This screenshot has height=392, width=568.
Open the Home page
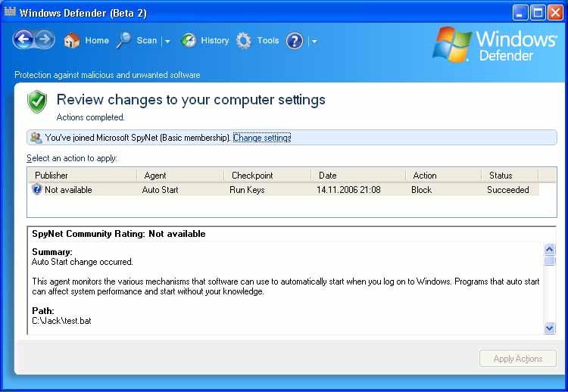click(x=97, y=41)
